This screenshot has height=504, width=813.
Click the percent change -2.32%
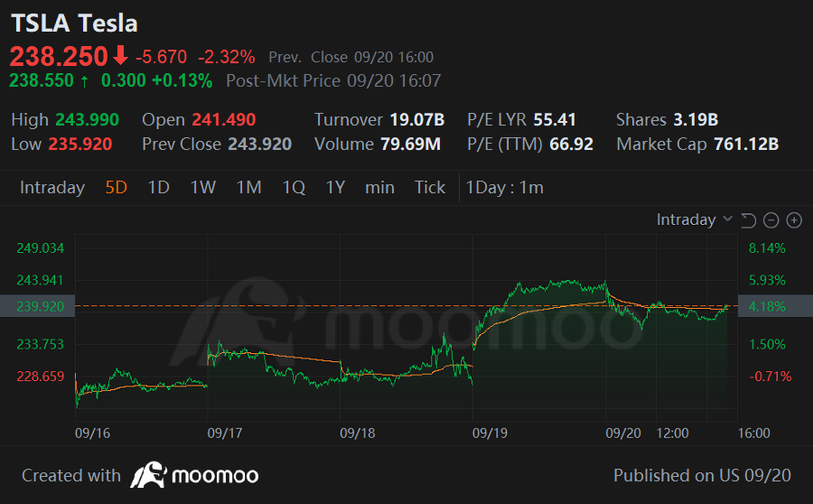click(x=227, y=57)
